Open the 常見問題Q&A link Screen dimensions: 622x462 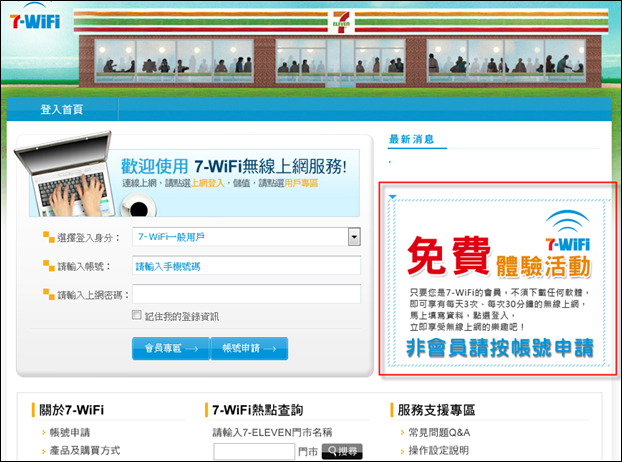tap(439, 432)
